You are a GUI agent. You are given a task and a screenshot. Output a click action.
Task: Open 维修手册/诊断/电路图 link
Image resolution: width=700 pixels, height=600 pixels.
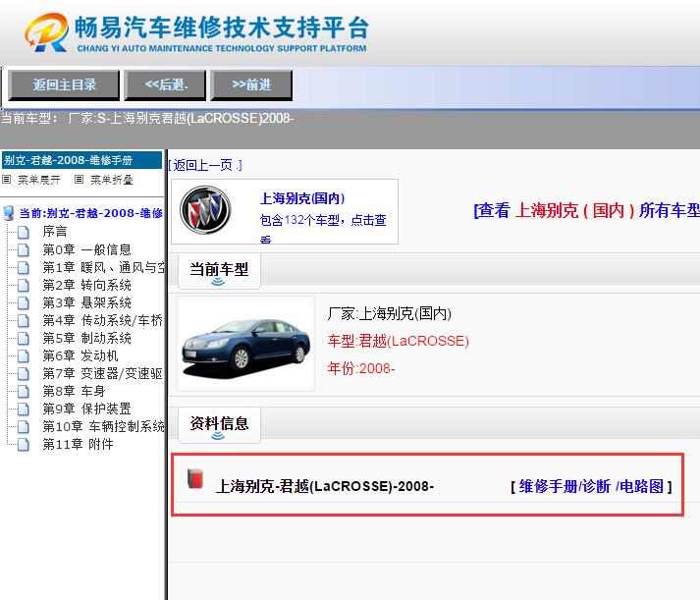coord(591,486)
